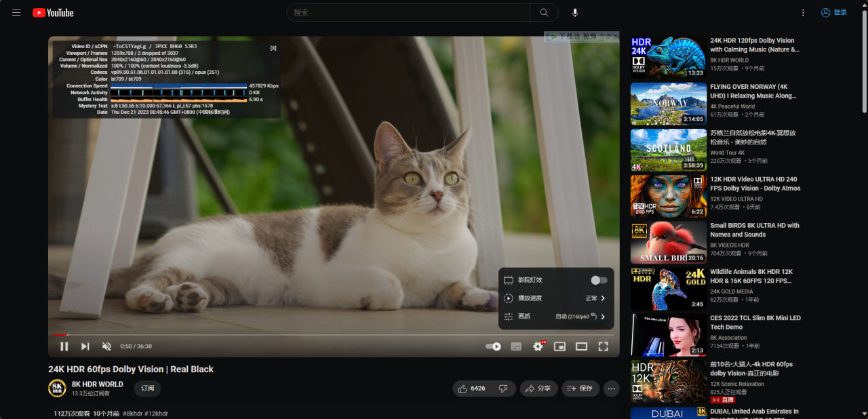The height and width of the screenshot is (419, 868).
Task: Open the hamburger guide menu
Action: (x=16, y=13)
